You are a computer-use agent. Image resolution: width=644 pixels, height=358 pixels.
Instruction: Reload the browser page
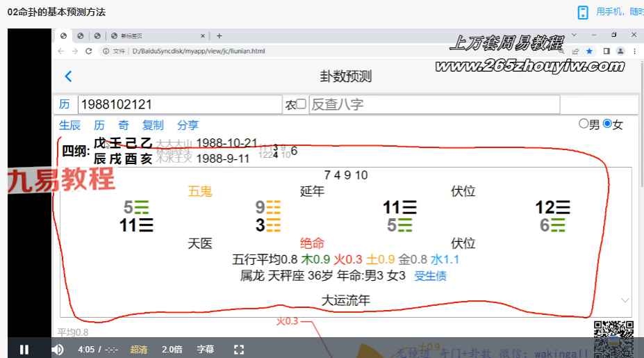click(x=88, y=51)
